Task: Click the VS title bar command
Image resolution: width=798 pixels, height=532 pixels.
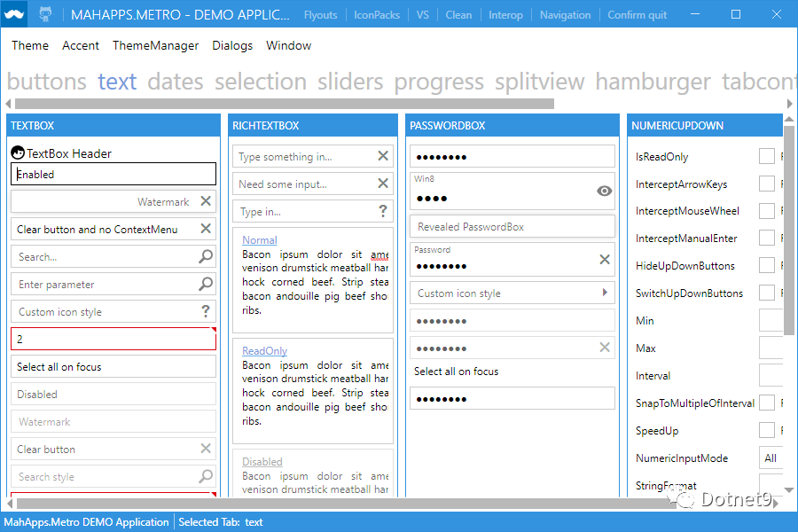Action: click(x=422, y=15)
